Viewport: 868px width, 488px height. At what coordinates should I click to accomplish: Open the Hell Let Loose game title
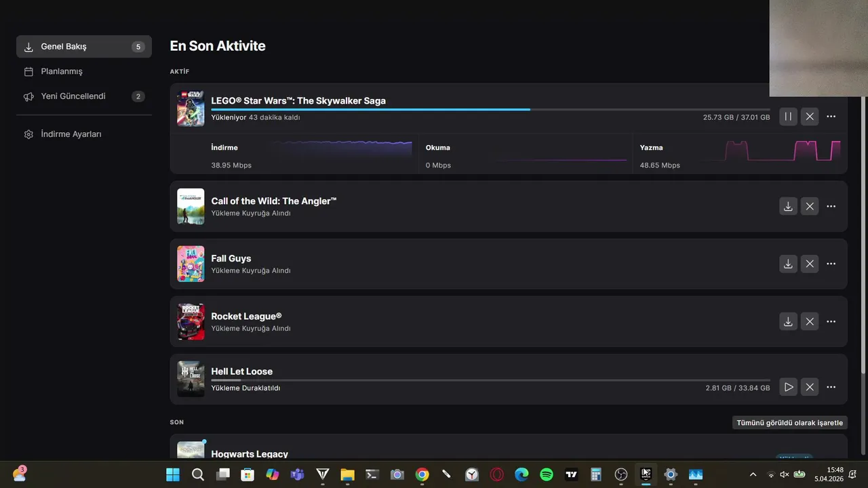click(242, 371)
